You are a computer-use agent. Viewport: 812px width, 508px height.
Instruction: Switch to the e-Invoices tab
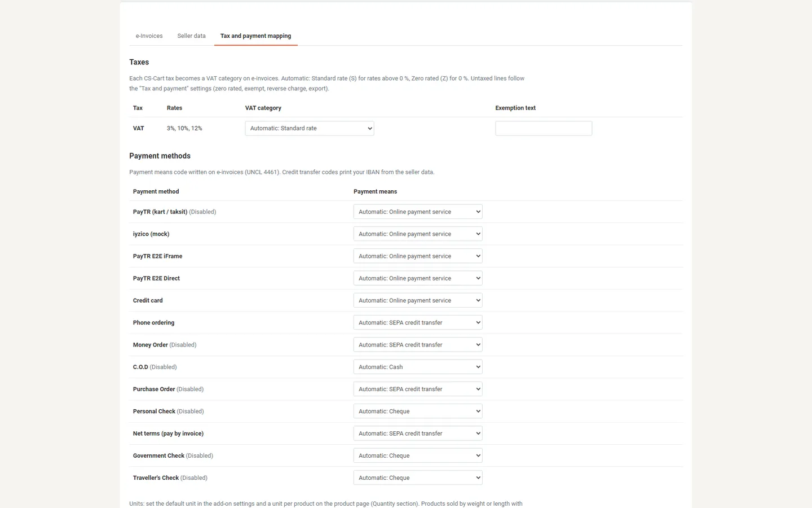pyautogui.click(x=149, y=36)
